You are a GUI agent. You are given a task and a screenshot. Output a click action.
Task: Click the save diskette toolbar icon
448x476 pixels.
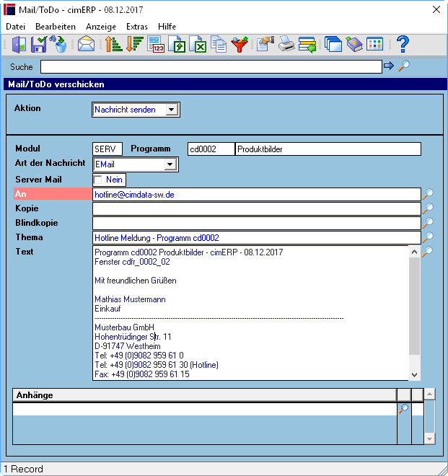pyautogui.click(x=39, y=44)
